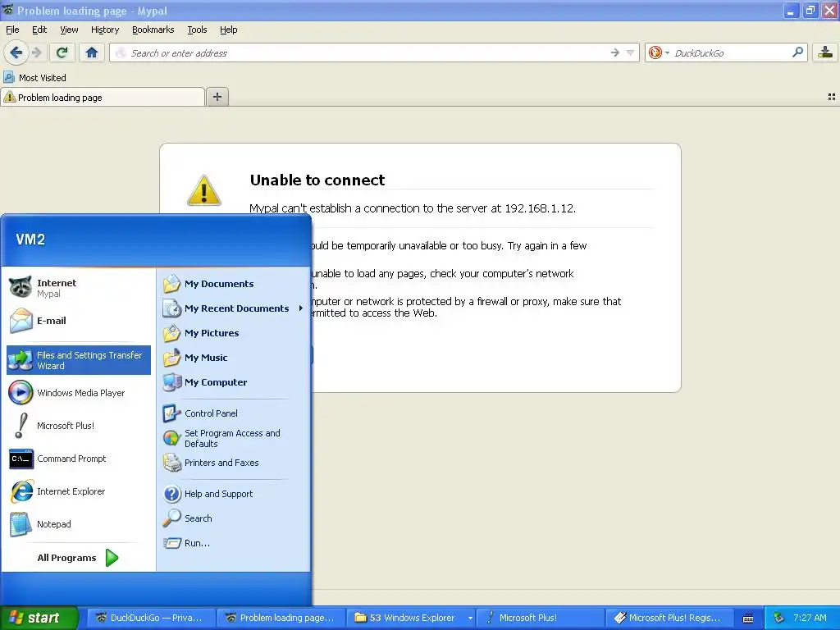Open a new tab with plus button
This screenshot has width=840, height=630.
(x=217, y=97)
